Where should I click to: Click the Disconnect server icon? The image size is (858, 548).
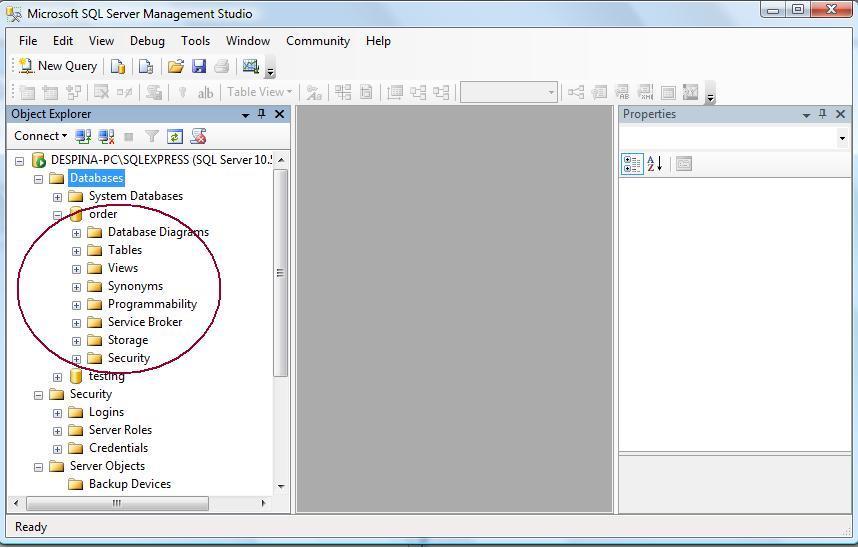pos(106,136)
